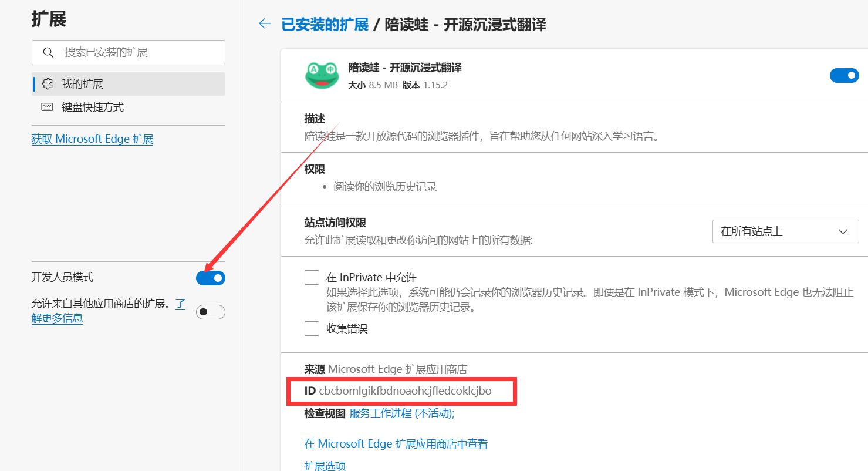Focus the 搜索已安装的扩展 search field

tap(129, 52)
